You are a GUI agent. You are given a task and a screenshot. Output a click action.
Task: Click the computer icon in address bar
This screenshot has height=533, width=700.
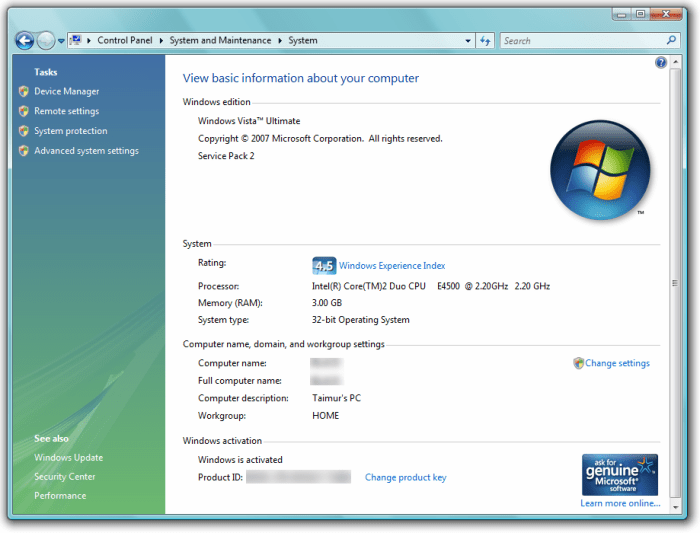click(76, 40)
